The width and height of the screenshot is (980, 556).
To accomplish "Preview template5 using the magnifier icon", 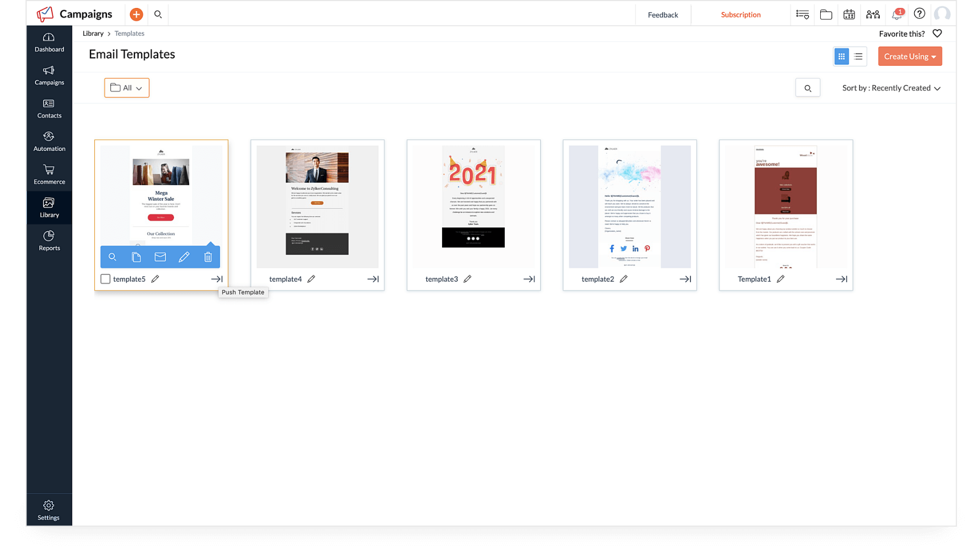I will point(112,257).
